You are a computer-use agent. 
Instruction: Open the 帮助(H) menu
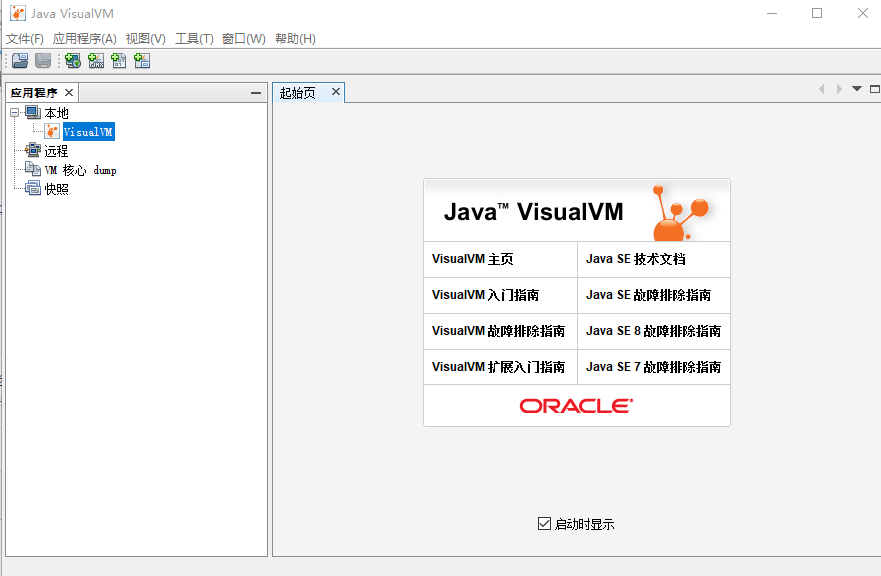tap(295, 39)
